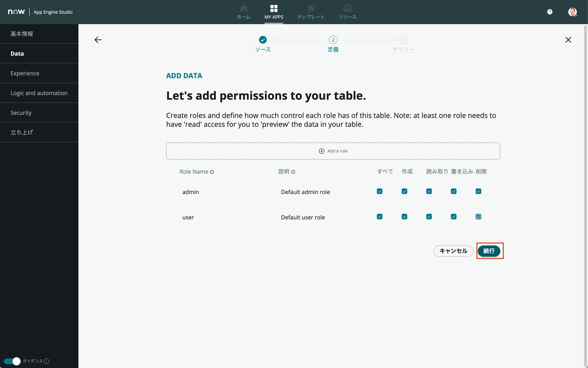
Task: Open 基本情報 in the sidebar
Action: coord(39,34)
